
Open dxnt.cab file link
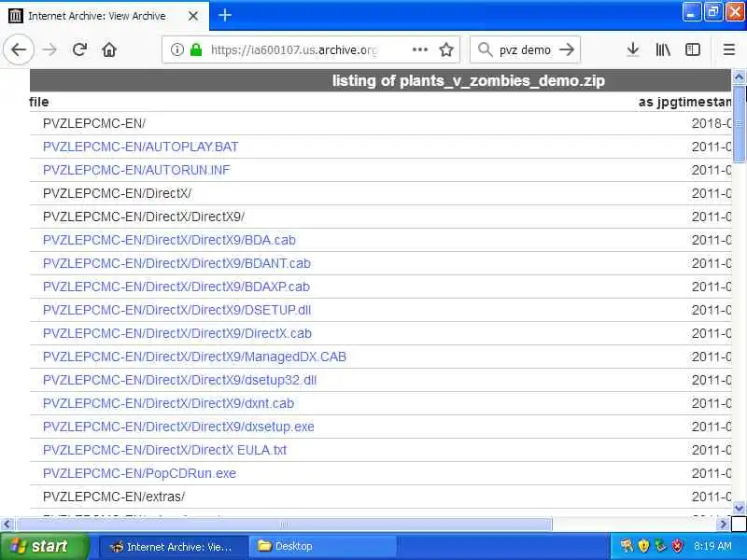coord(168,403)
